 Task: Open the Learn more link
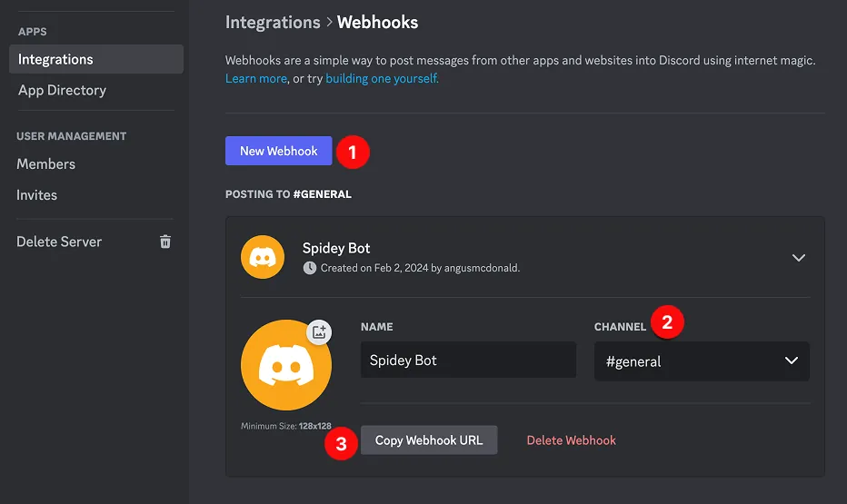256,78
